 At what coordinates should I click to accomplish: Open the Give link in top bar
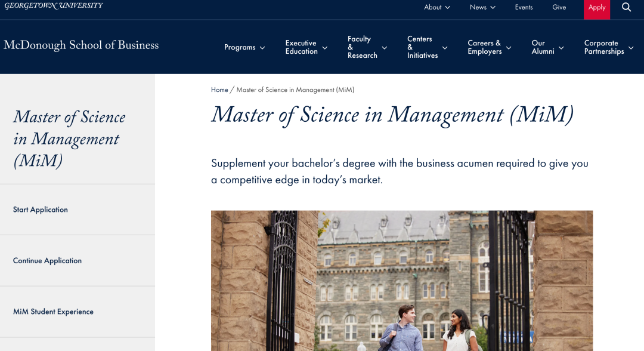[559, 7]
